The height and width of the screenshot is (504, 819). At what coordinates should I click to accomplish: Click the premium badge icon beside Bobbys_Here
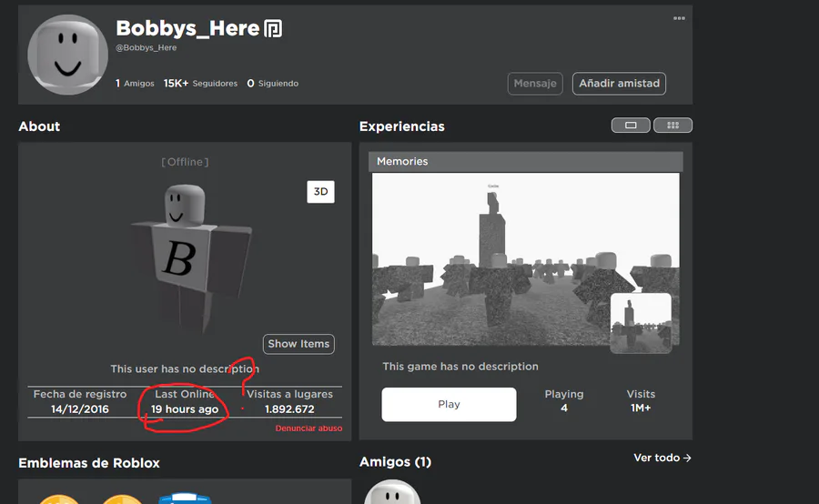[x=273, y=28]
